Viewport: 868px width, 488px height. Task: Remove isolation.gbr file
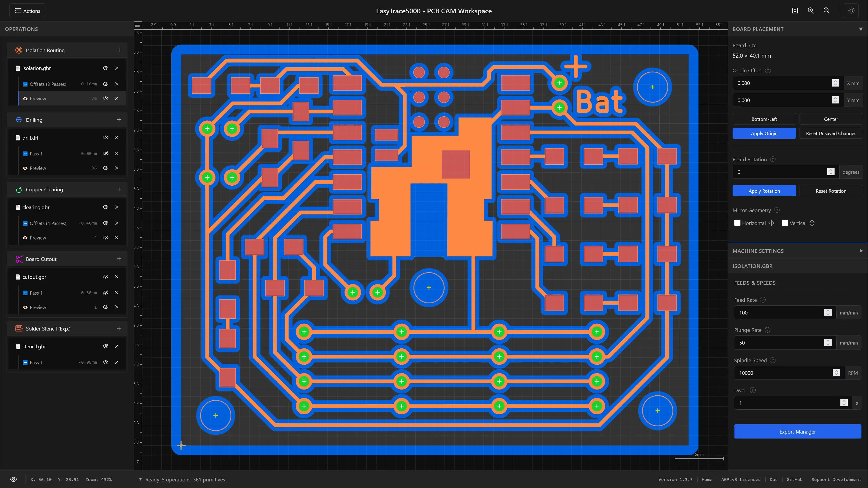pos(117,68)
